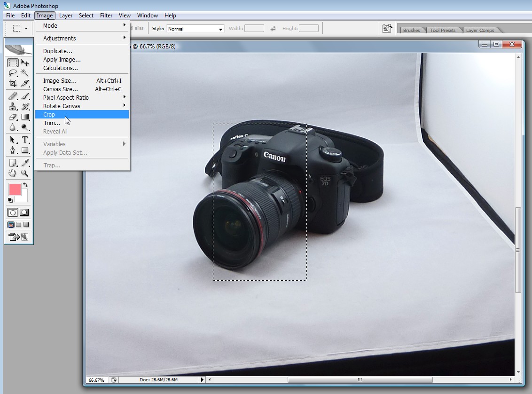The height and width of the screenshot is (394, 532).
Task: Switch to Quick Mask Mode
Action: (x=24, y=213)
